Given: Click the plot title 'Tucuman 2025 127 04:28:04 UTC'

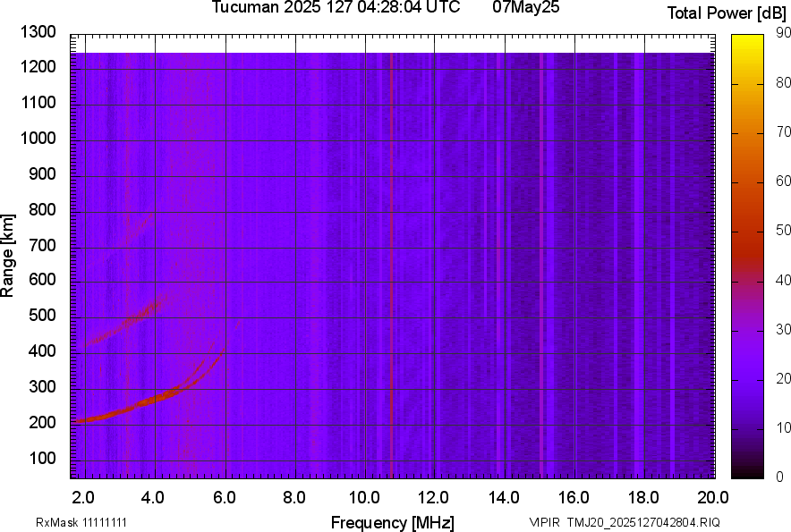Looking at the screenshot, I should click(x=336, y=7).
